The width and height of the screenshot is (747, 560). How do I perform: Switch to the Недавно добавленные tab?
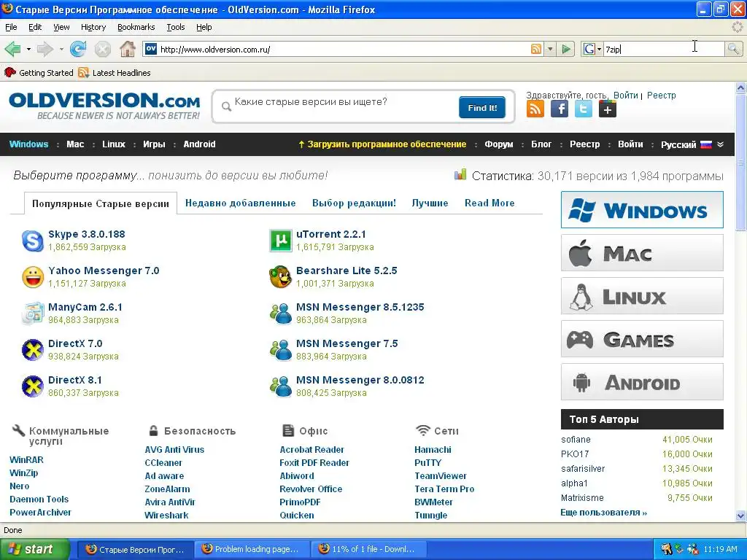pyautogui.click(x=241, y=203)
